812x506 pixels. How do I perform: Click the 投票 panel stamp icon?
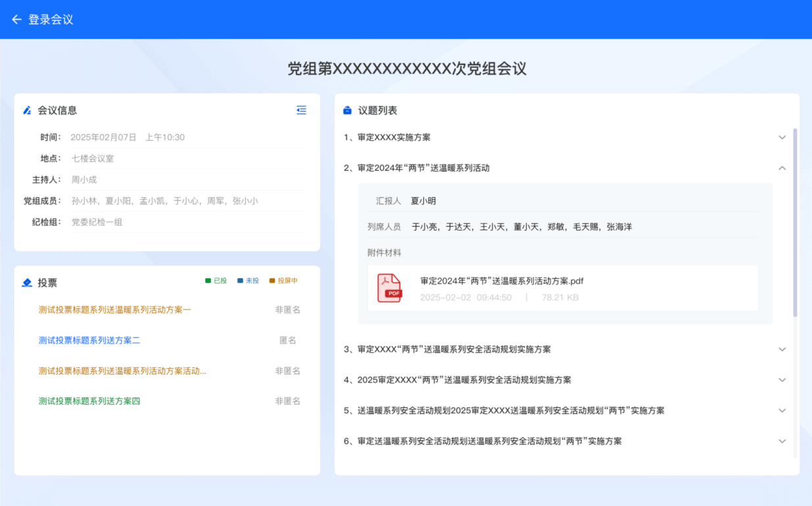[27, 283]
